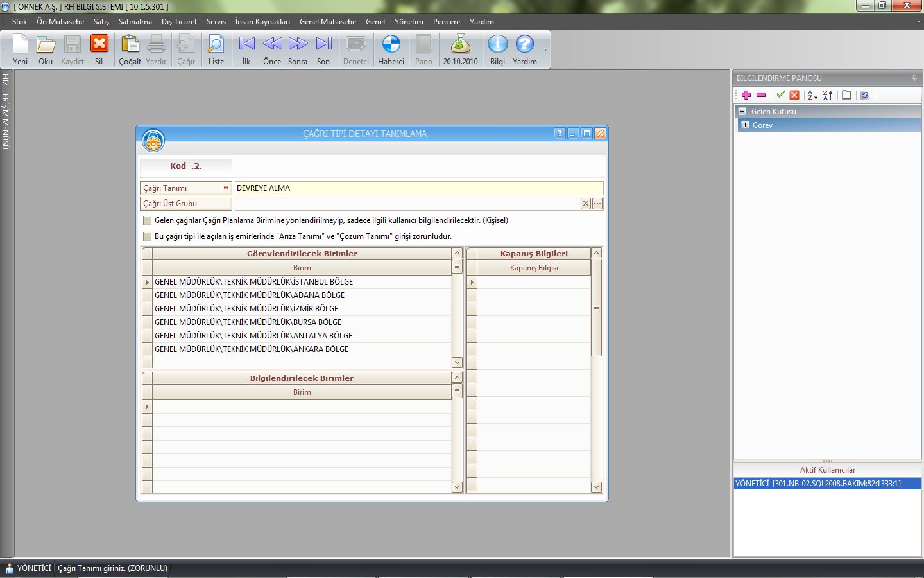This screenshot has height=578, width=924.
Task: Click the Yeni (New) toolbar icon
Action: [21, 49]
